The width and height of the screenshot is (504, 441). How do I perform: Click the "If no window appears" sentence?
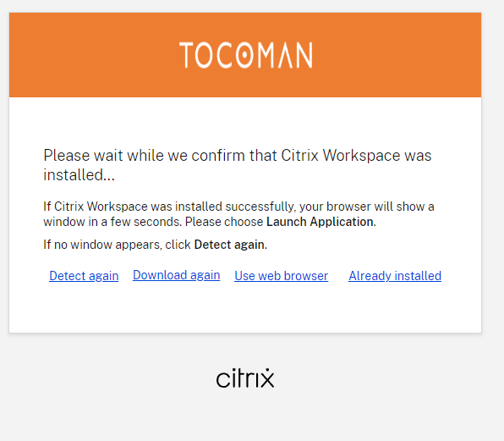pos(156,245)
